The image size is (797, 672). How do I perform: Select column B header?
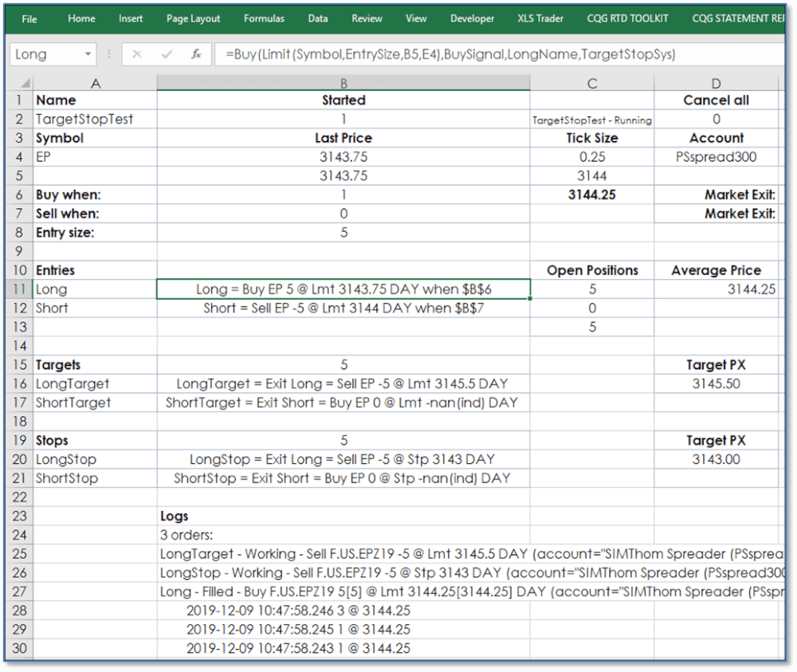coord(344,83)
